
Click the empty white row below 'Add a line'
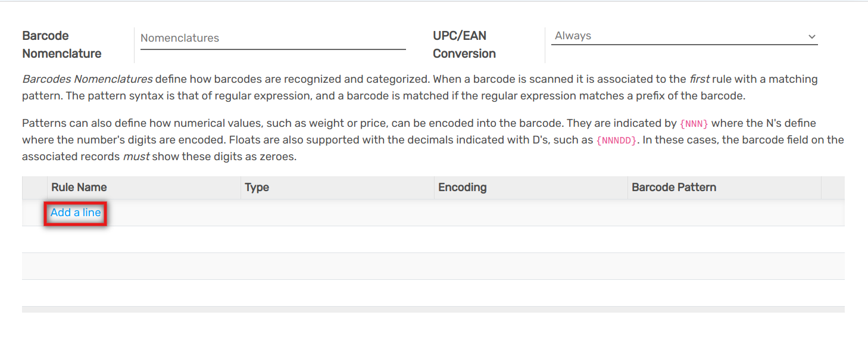coord(433,239)
